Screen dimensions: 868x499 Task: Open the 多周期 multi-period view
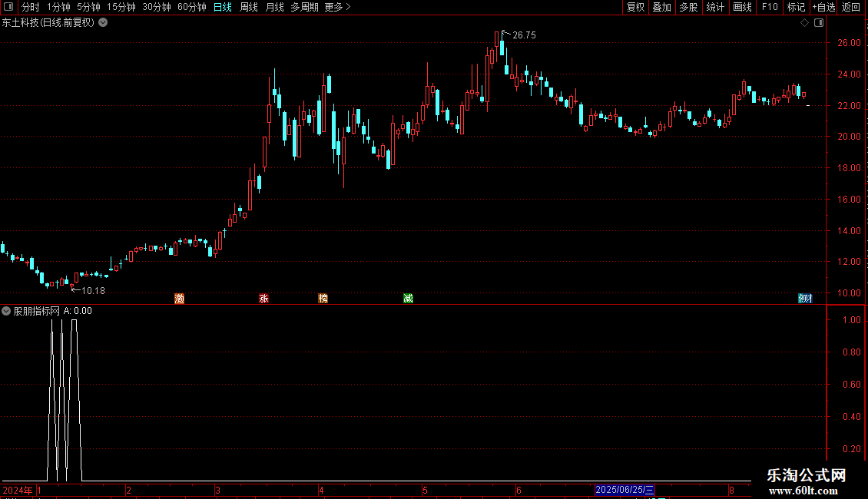pos(304,7)
